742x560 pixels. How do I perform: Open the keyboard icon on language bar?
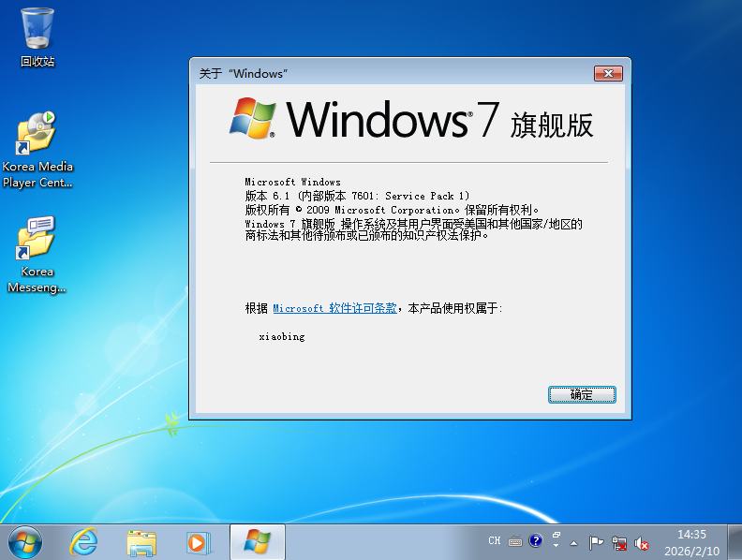pos(515,541)
